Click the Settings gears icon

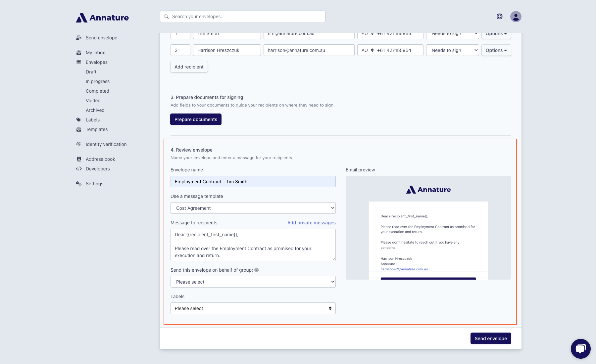click(79, 184)
